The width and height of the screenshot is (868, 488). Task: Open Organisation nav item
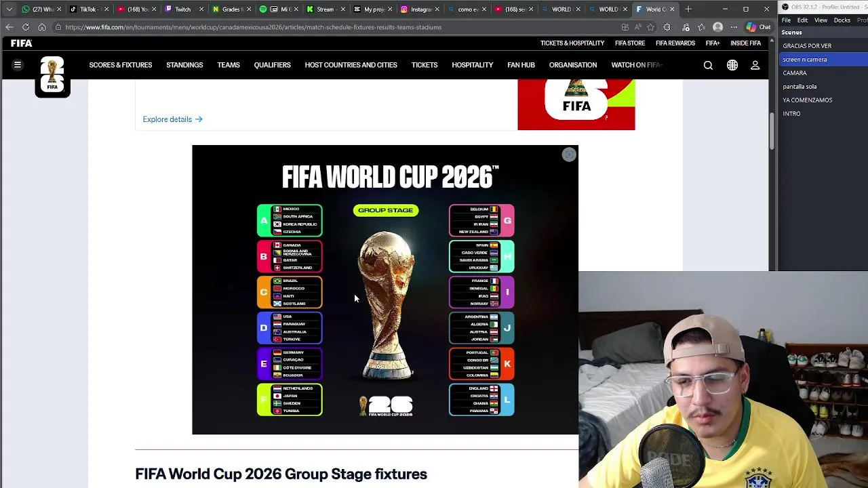point(573,65)
